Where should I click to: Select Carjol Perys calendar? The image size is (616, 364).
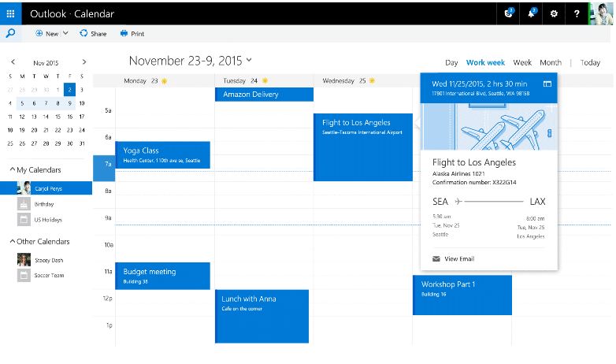tap(46, 188)
